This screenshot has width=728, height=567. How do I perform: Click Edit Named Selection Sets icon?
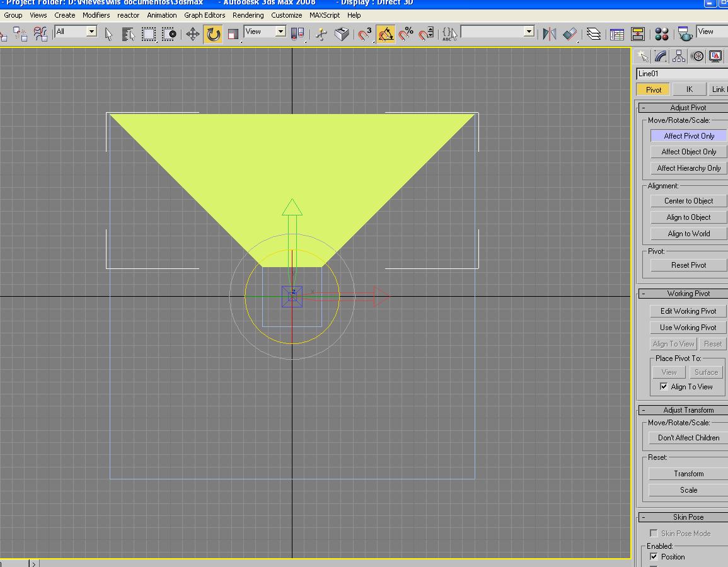point(449,34)
